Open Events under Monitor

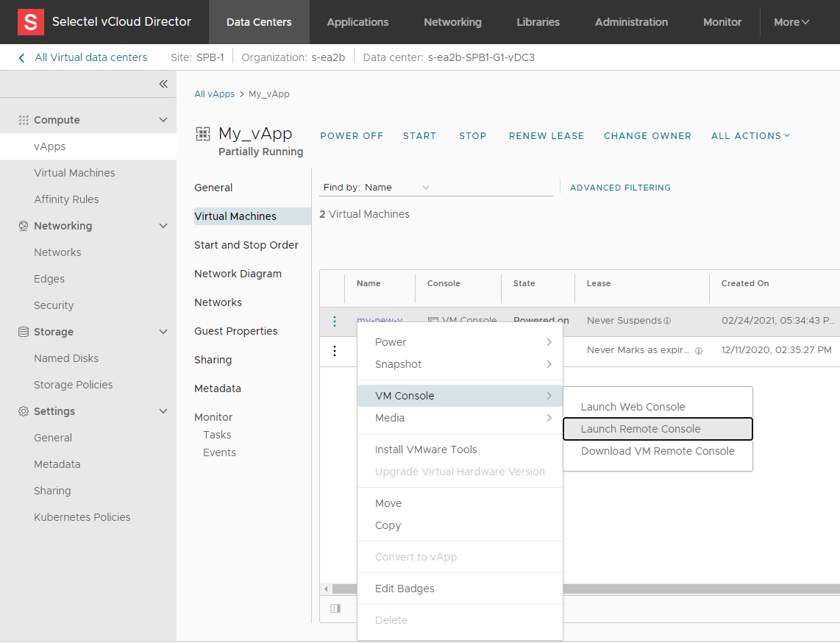(219, 452)
